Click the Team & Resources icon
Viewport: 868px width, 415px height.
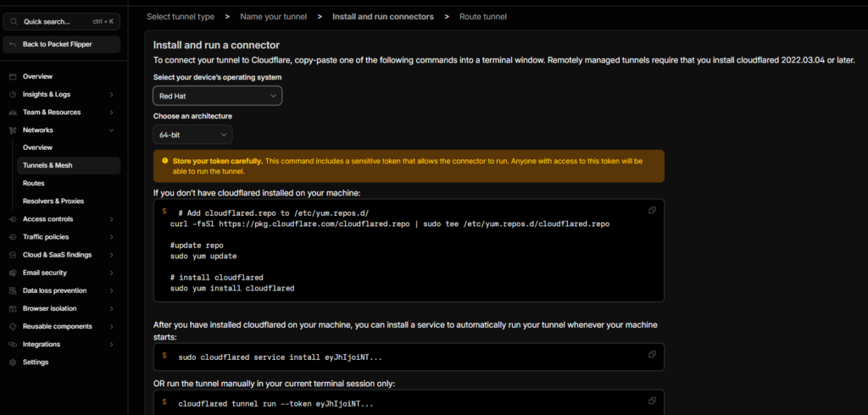[13, 113]
